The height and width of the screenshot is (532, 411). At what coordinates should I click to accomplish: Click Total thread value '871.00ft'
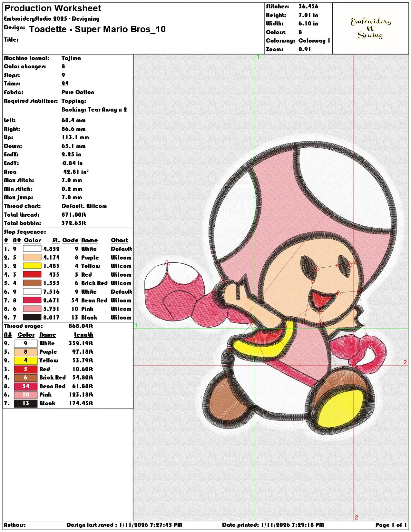[x=74, y=215]
